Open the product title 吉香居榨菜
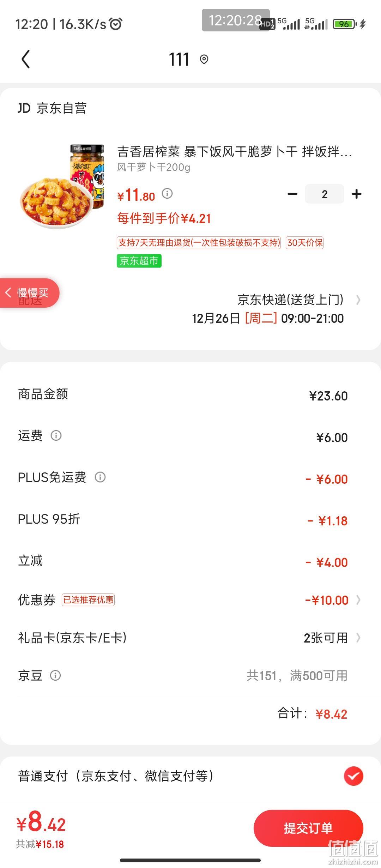Screen dimensions: 381x868 (x=235, y=152)
